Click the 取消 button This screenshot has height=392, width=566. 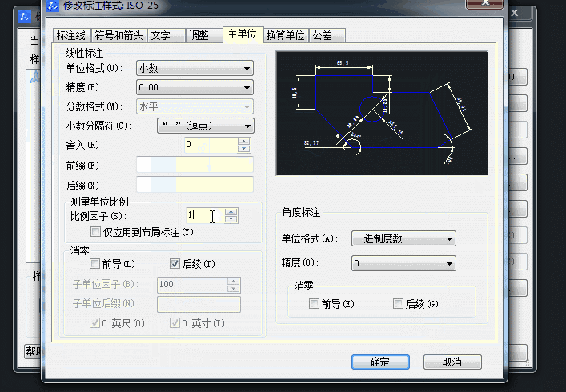click(x=452, y=362)
